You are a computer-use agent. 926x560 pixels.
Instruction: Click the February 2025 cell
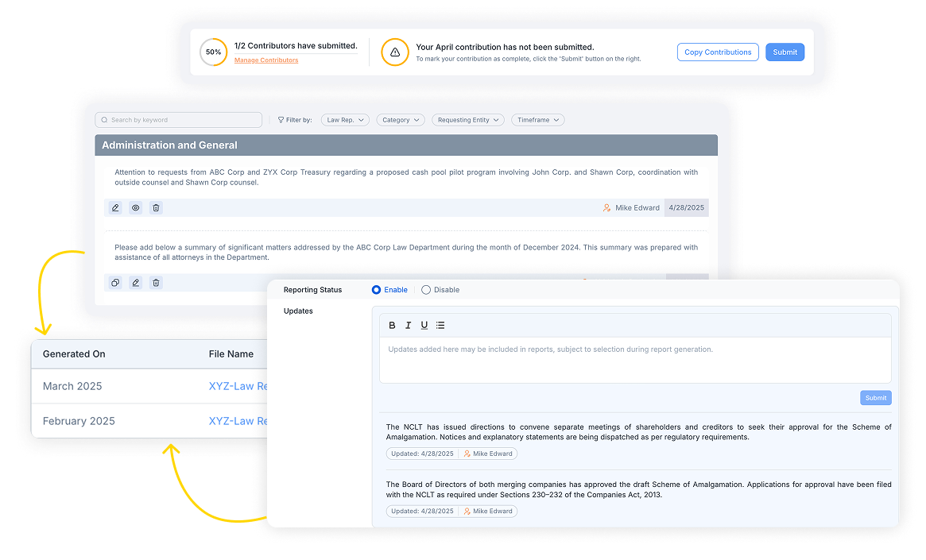tap(79, 421)
